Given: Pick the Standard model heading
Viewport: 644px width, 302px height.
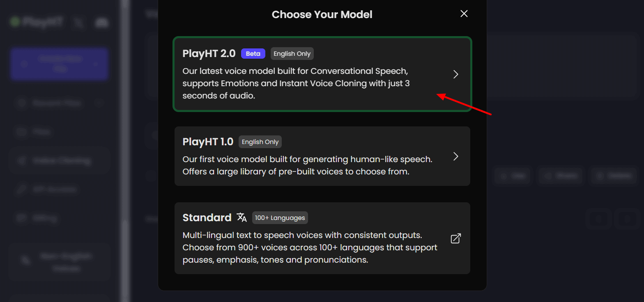Looking at the screenshot, I should tap(207, 217).
